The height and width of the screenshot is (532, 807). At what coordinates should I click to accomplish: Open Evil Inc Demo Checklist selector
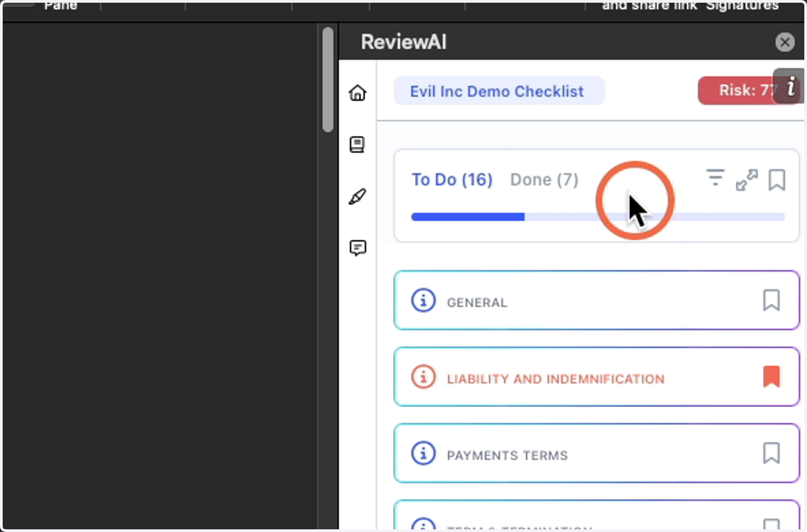coord(498,91)
